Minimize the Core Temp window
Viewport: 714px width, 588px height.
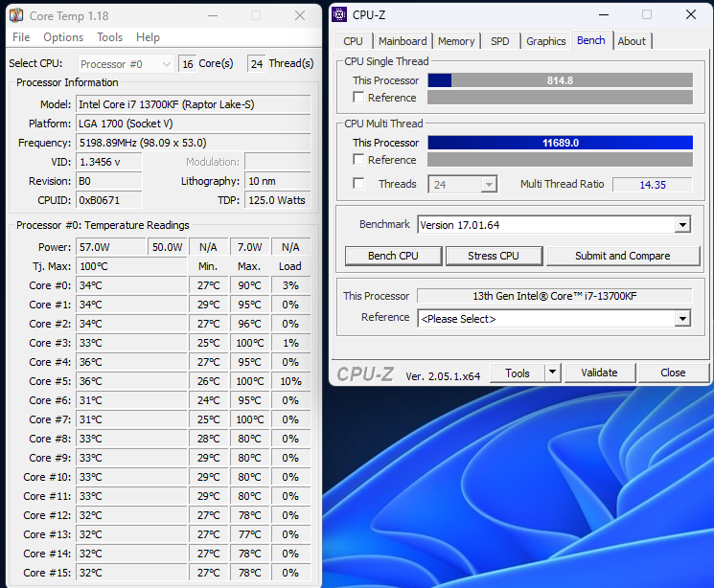coord(213,15)
